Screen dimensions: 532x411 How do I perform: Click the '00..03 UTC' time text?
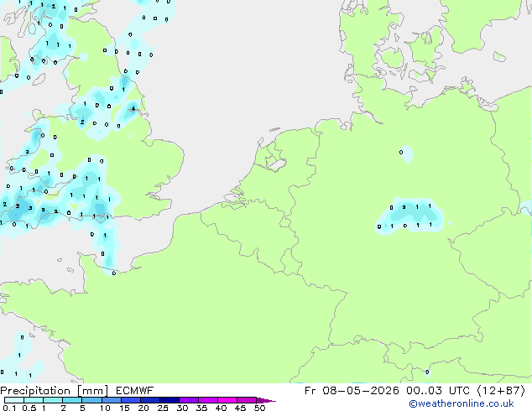pos(438,391)
